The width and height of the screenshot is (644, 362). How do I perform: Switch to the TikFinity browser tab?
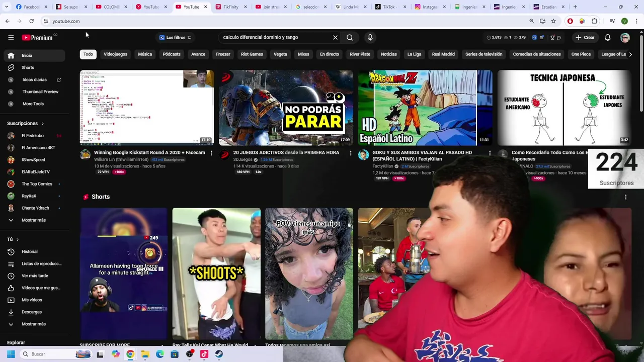click(230, 7)
